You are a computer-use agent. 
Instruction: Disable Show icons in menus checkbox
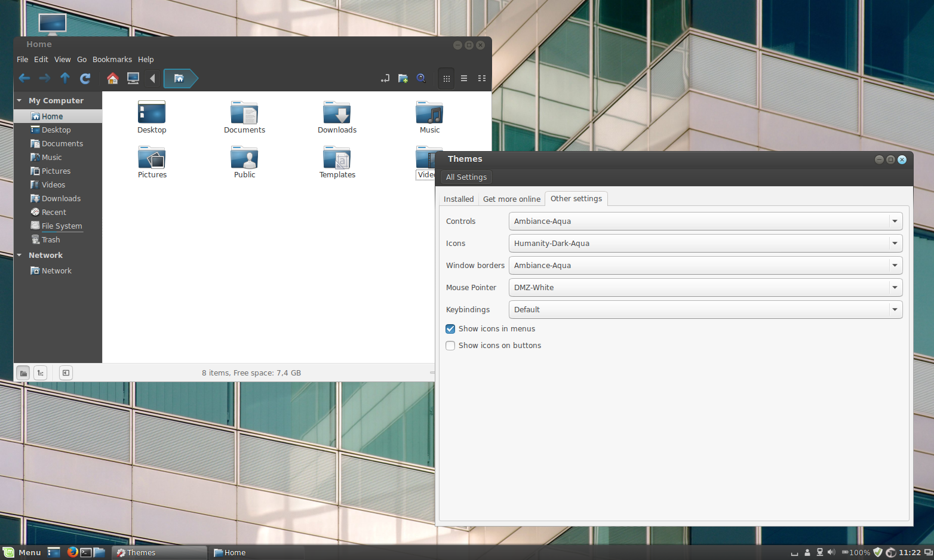450,329
